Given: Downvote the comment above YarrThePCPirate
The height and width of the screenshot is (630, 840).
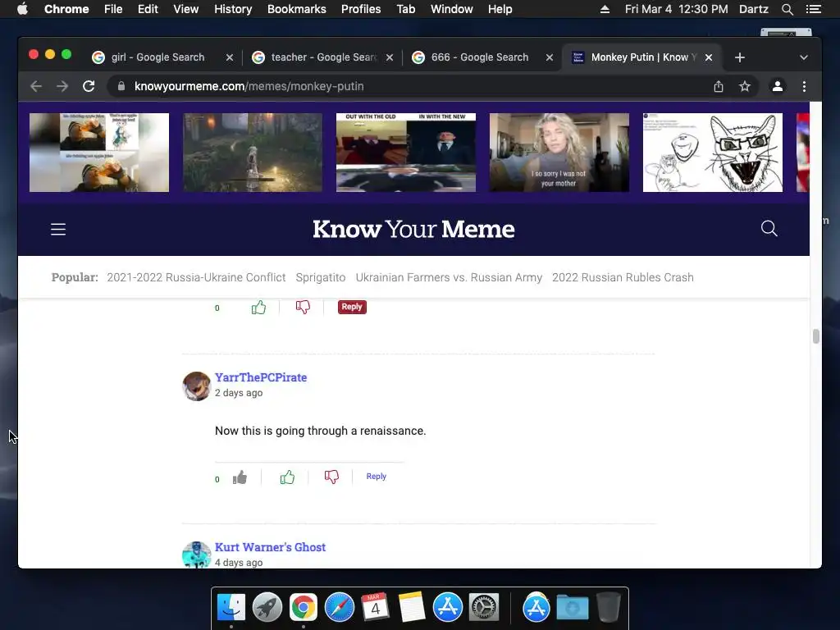Looking at the screenshot, I should 303,307.
